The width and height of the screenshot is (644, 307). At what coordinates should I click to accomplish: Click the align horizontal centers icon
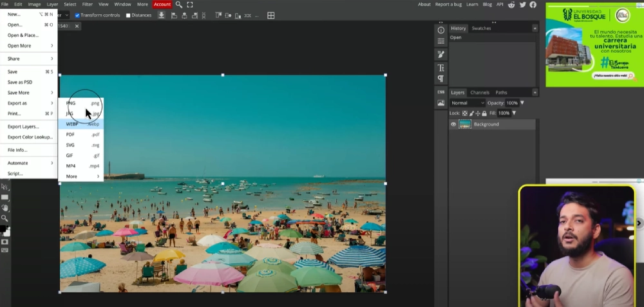pyautogui.click(x=184, y=15)
